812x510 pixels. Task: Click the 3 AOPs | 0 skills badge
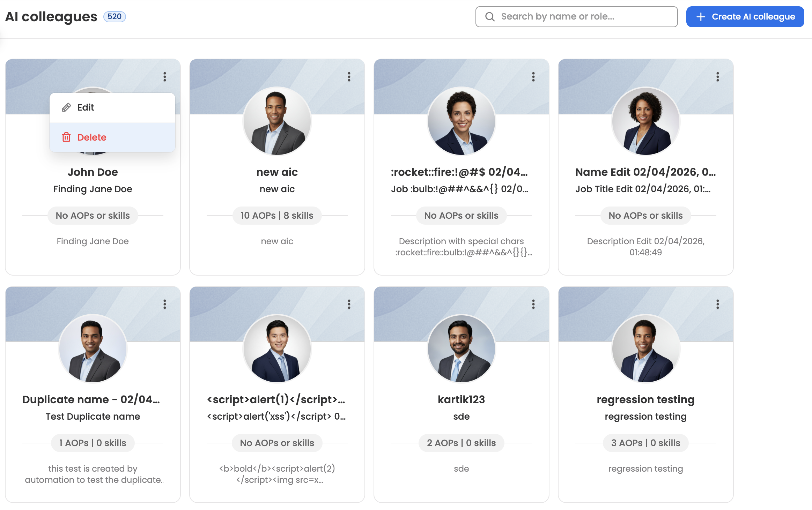click(x=645, y=443)
